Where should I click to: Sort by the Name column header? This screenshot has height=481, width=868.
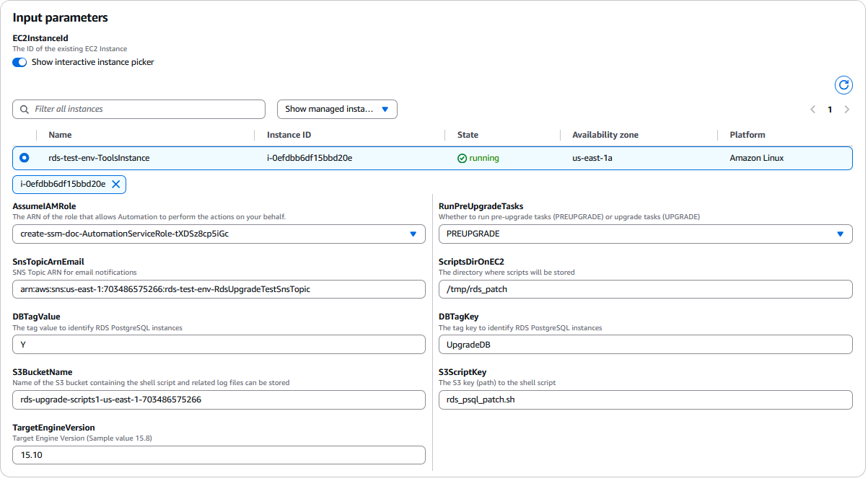coord(60,135)
